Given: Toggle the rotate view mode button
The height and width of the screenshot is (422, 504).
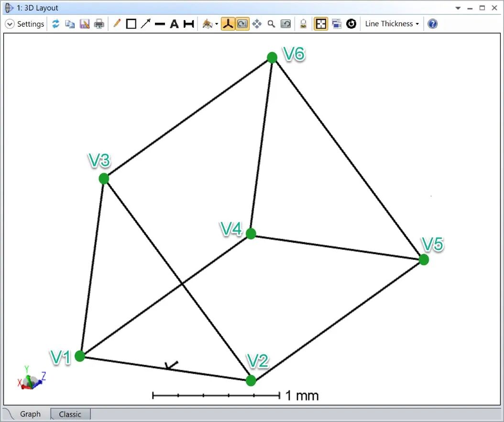Looking at the screenshot, I should 242,24.
